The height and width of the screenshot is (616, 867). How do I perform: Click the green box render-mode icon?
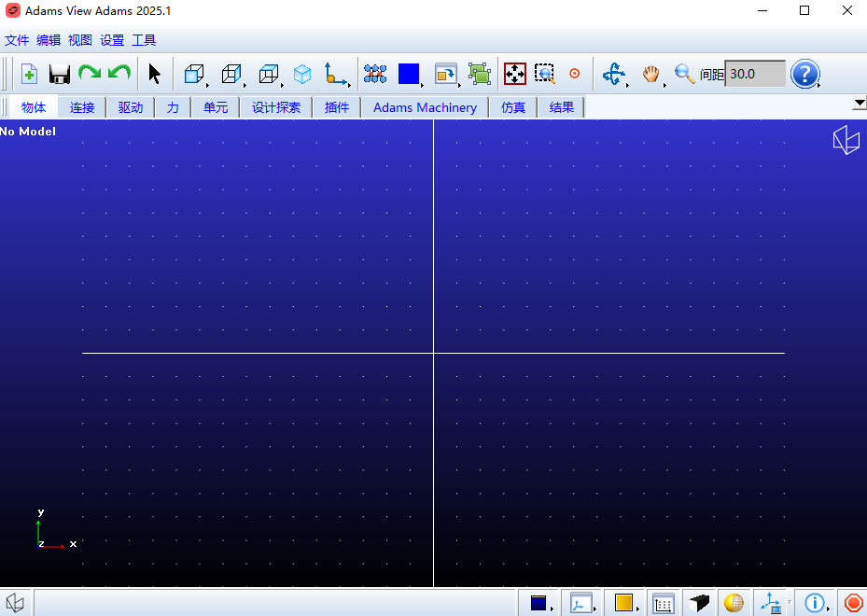(x=480, y=74)
